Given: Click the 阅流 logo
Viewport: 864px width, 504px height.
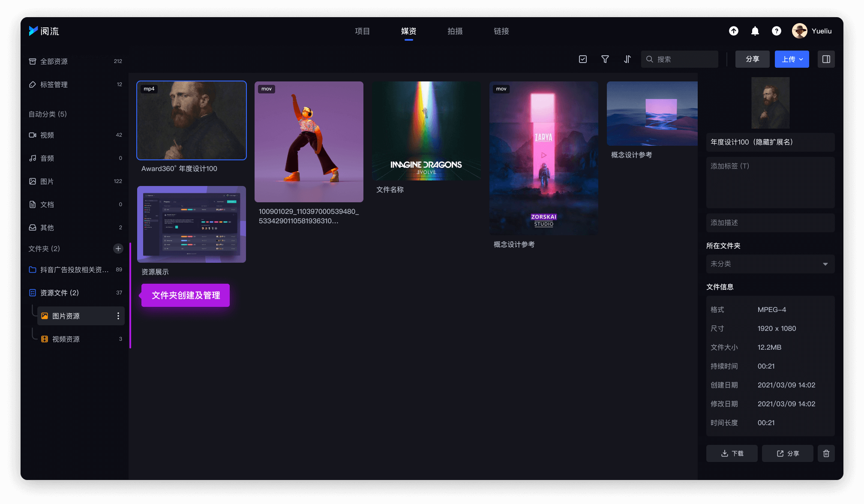Looking at the screenshot, I should click(x=44, y=31).
